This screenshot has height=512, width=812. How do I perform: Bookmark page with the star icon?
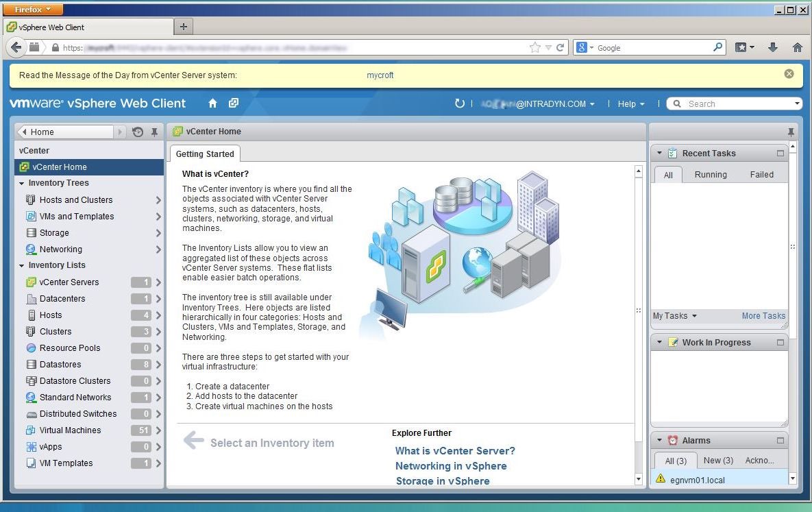535,48
